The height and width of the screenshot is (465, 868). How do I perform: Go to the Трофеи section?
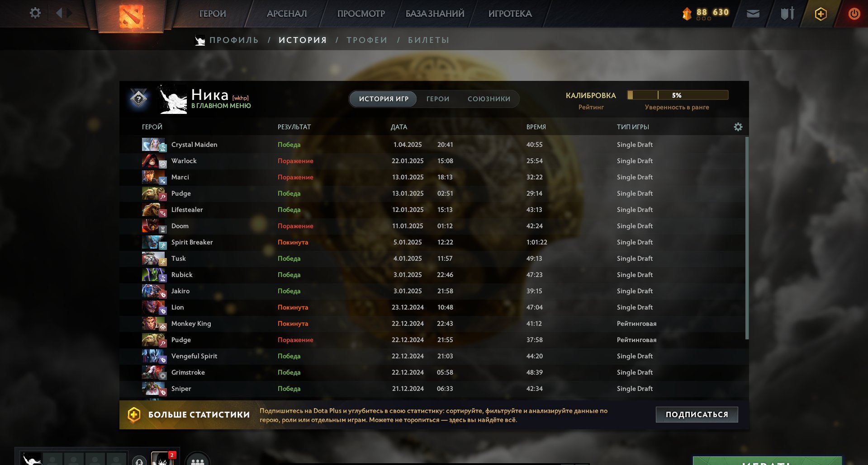point(367,40)
